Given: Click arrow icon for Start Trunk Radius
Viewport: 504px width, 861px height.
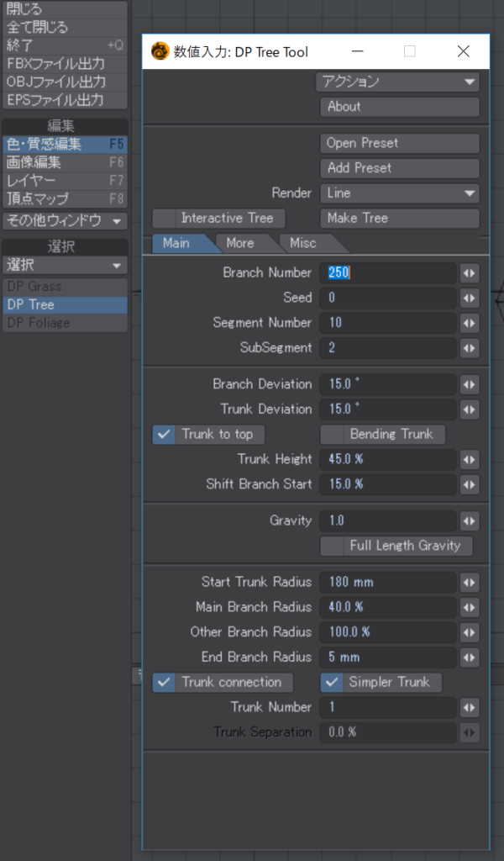Looking at the screenshot, I should tap(470, 582).
